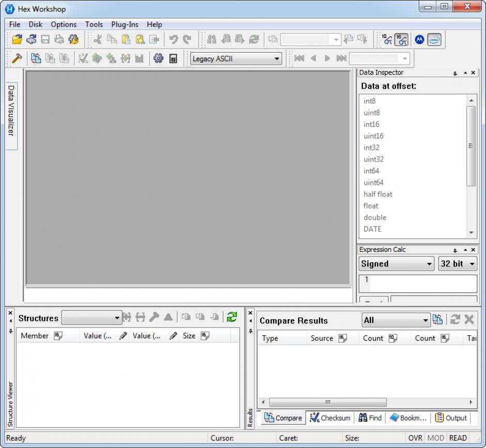
Task: Open the Legacy ASCII character set dropdown
Action: point(236,58)
